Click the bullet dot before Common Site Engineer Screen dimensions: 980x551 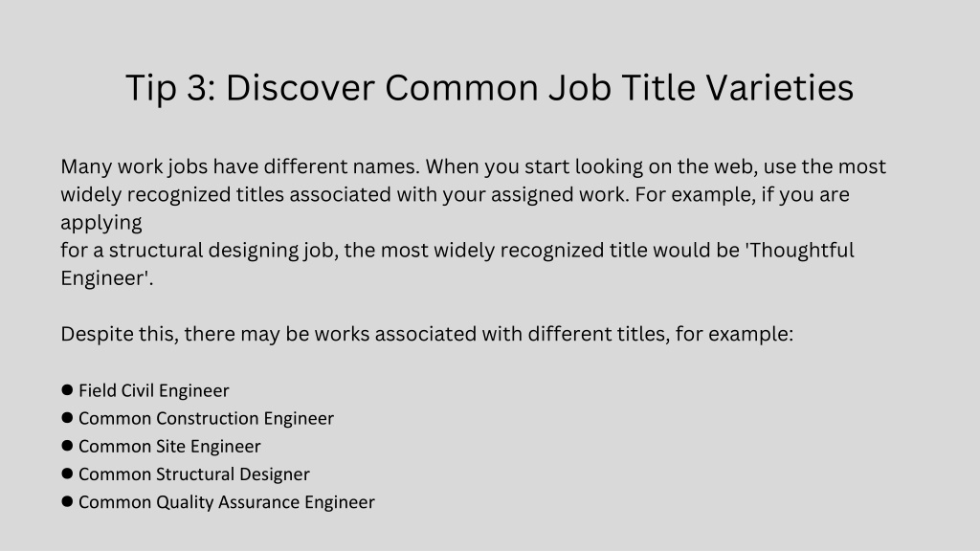(68, 446)
